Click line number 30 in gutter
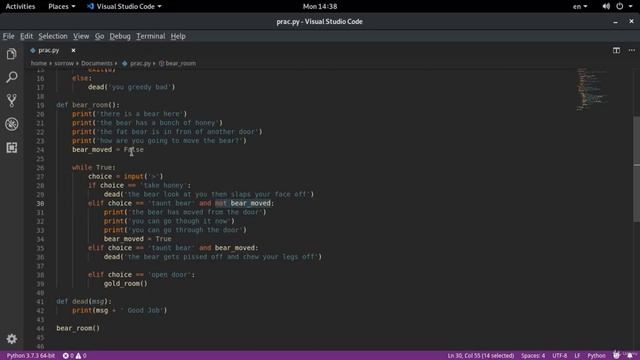The image size is (640, 360). [40, 203]
